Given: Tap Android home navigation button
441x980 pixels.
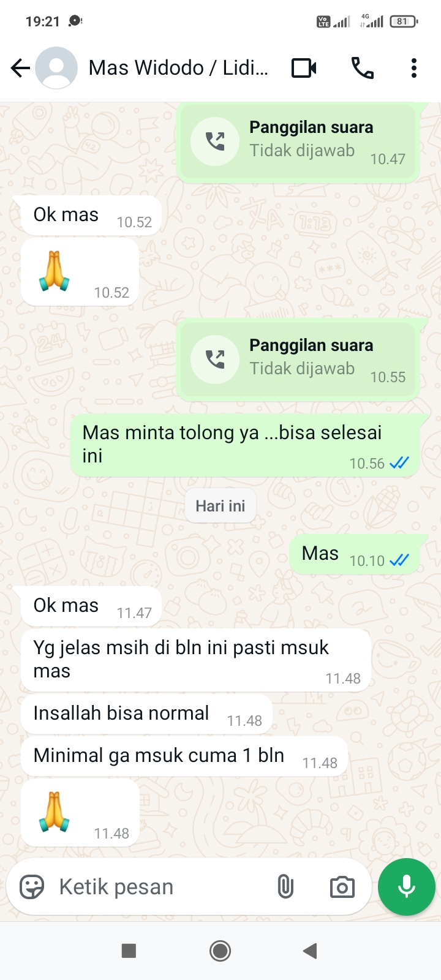Looking at the screenshot, I should [221, 951].
